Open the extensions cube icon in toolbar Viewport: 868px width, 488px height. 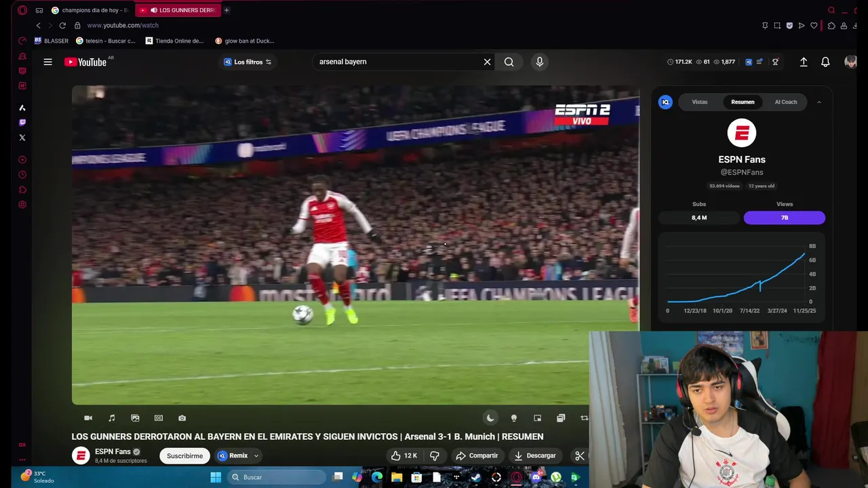[x=831, y=26]
